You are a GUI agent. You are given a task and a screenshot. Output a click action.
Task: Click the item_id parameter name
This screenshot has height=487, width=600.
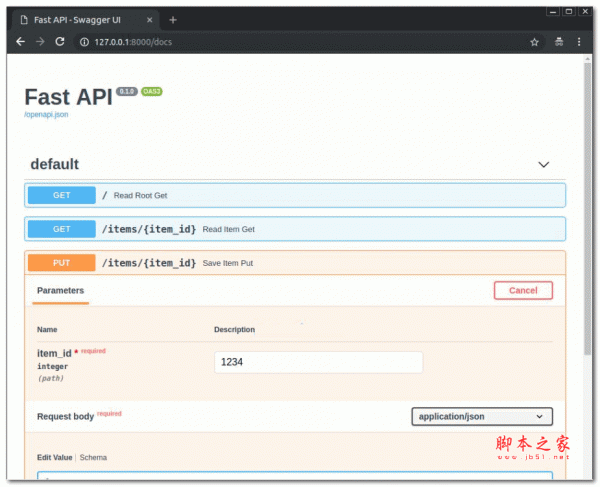point(54,353)
